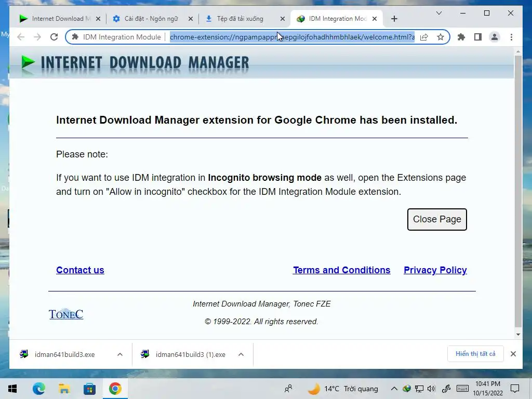Click the Close Page button

pos(437,220)
